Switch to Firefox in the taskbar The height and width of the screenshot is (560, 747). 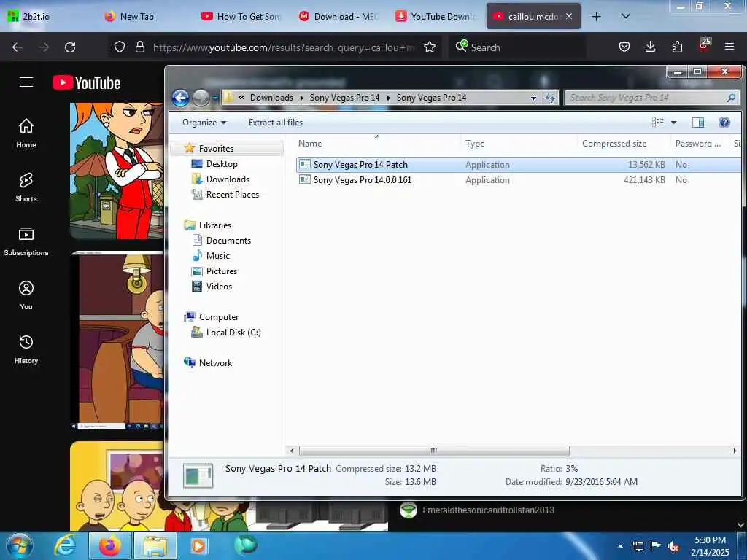(x=109, y=545)
